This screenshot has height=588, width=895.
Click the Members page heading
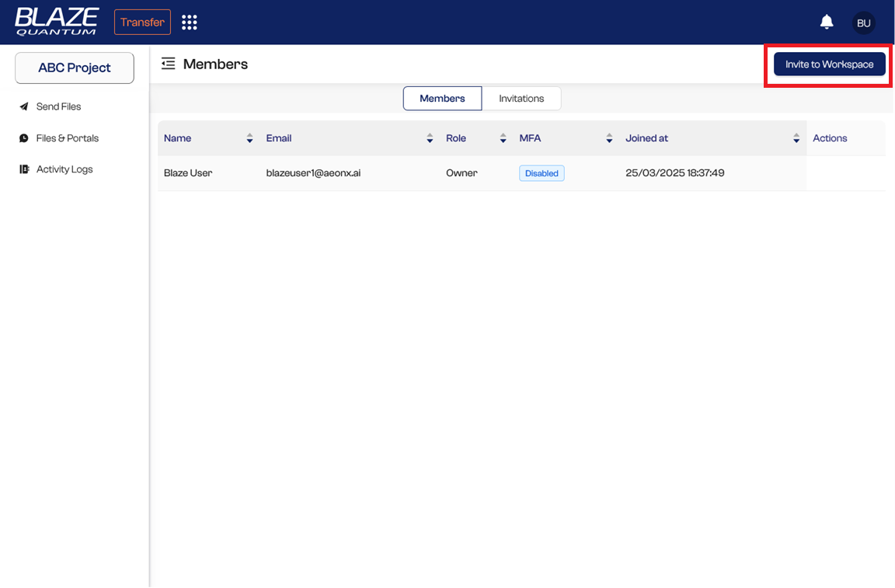[215, 64]
